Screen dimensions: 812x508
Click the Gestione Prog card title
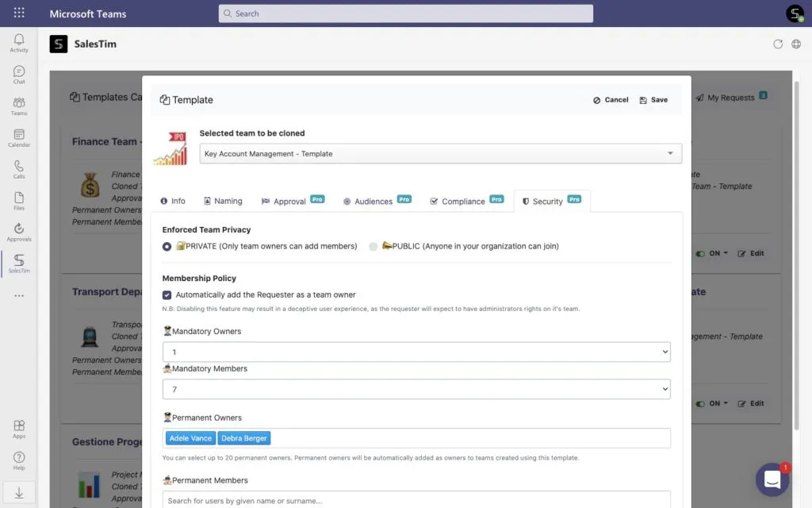[x=107, y=442]
